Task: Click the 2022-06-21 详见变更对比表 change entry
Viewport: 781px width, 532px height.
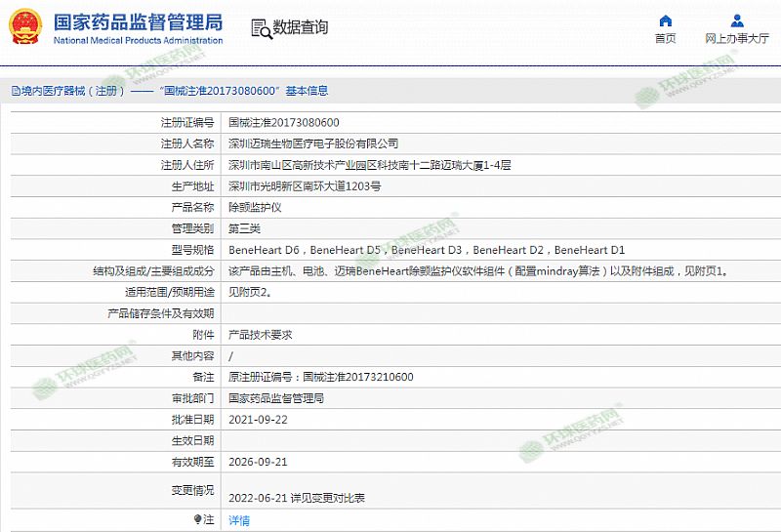Action: pyautogui.click(x=297, y=497)
